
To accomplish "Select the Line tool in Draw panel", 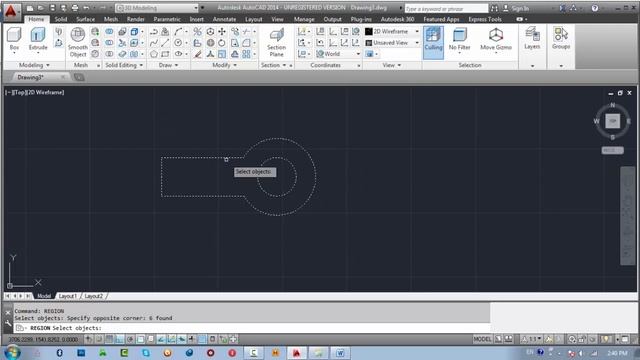I will coord(165,42).
